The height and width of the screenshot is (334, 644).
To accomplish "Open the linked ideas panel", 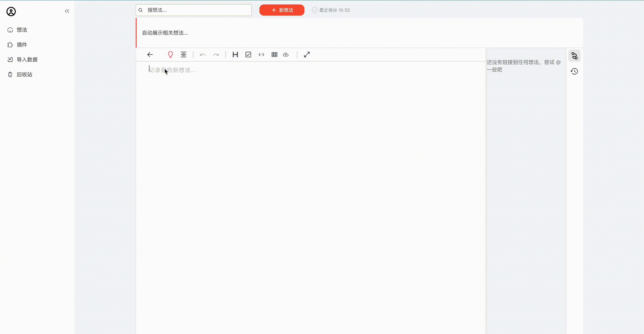I will click(574, 56).
